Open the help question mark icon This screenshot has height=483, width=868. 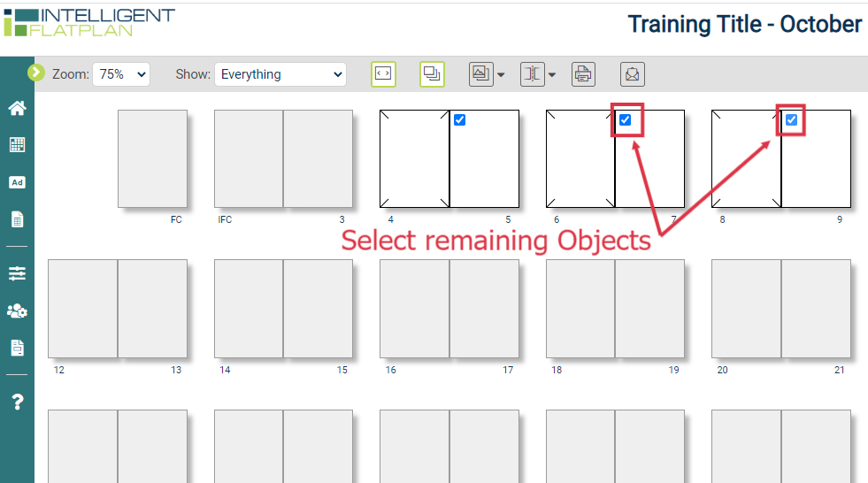pos(18,402)
